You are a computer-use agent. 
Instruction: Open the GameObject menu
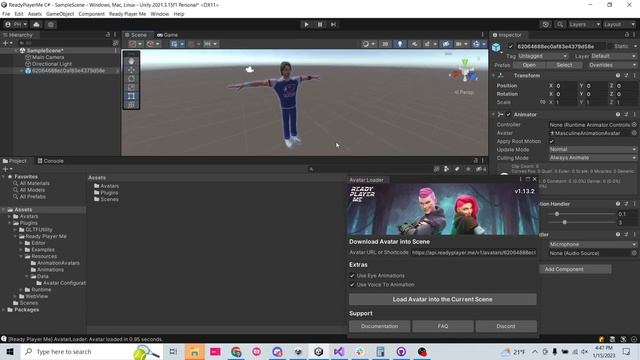[x=60, y=14]
